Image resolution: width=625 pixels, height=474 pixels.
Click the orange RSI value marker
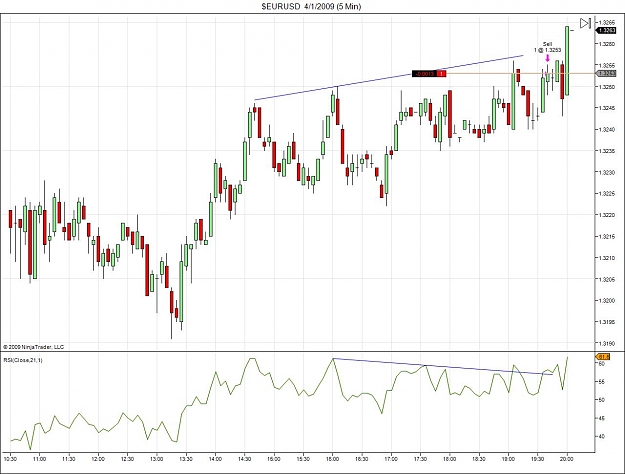pyautogui.click(x=602, y=356)
